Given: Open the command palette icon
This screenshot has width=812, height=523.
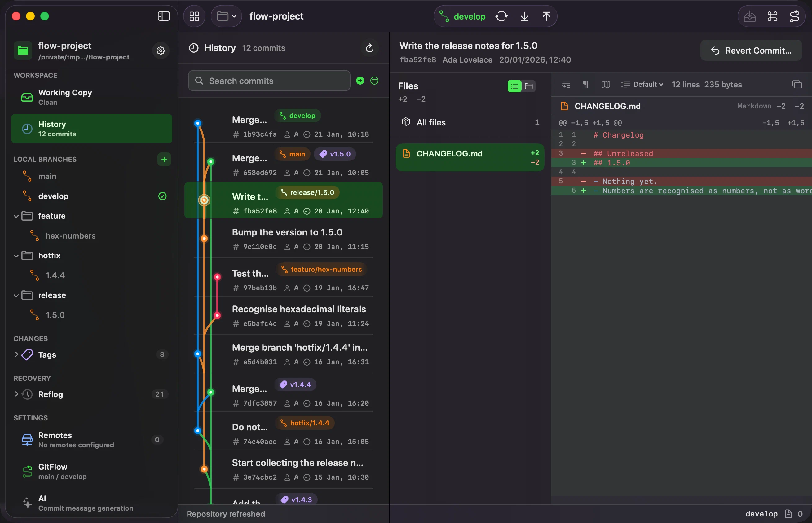Looking at the screenshot, I should [x=772, y=16].
